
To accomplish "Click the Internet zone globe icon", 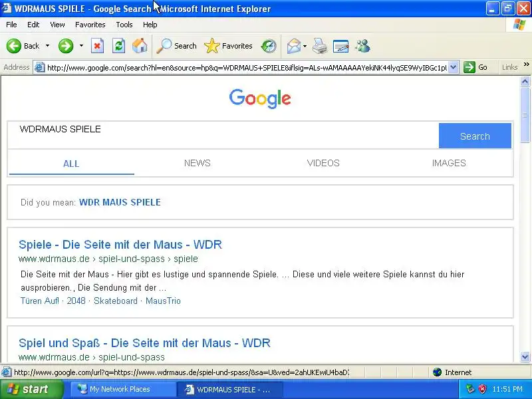I will tap(438, 372).
